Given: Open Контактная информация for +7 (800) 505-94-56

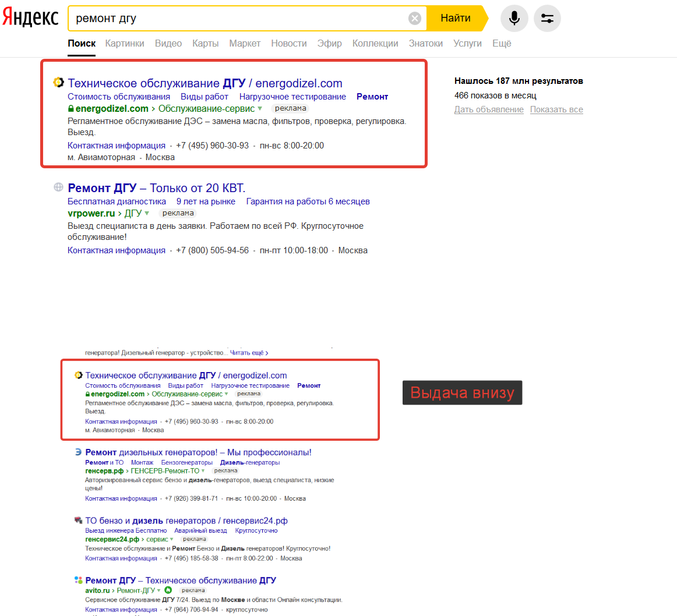Looking at the screenshot, I should point(117,250).
